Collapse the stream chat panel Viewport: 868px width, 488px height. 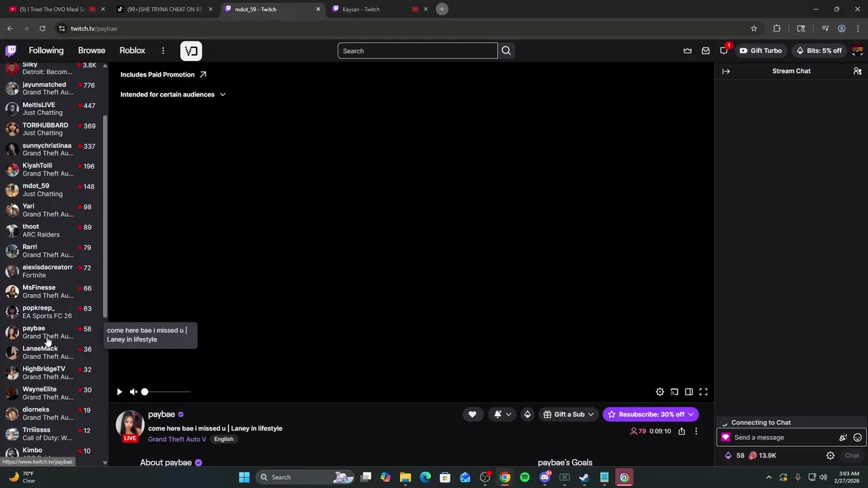(726, 71)
